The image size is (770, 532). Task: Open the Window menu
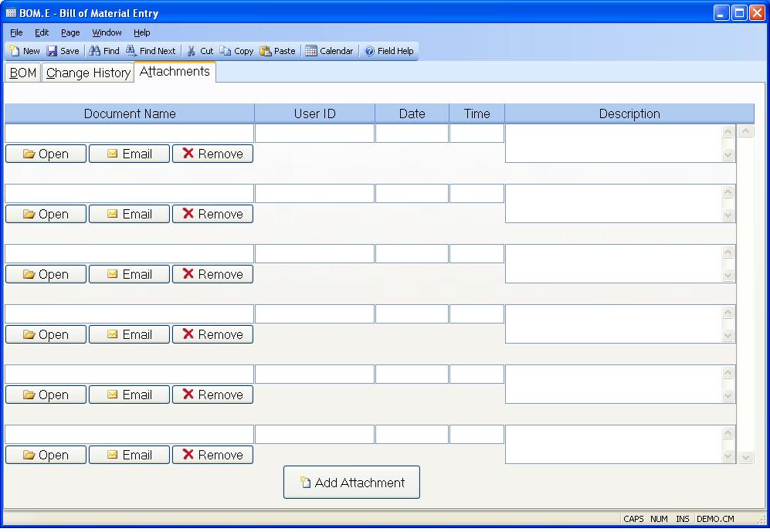point(107,32)
